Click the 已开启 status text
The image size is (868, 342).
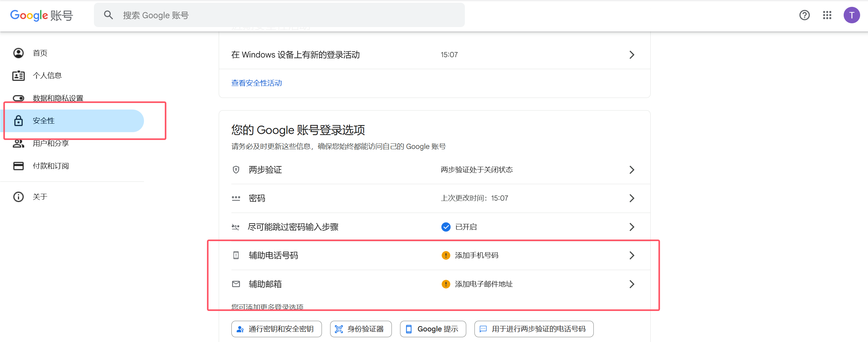466,227
